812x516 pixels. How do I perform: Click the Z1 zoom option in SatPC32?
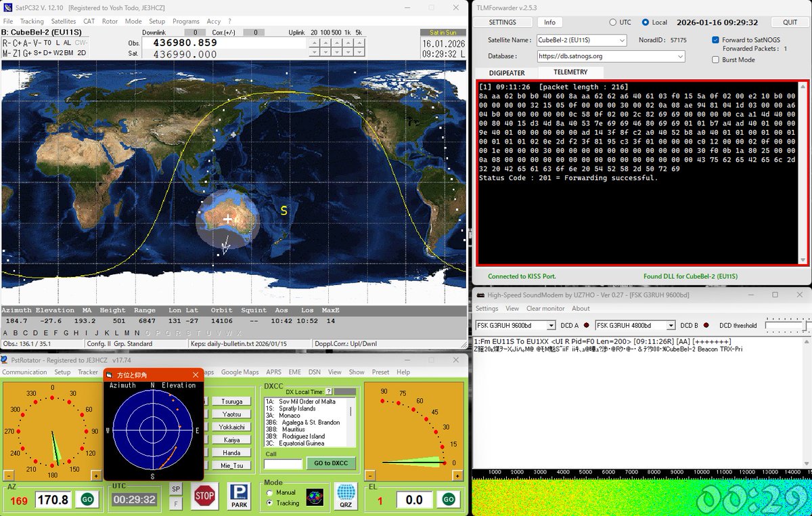(16, 53)
